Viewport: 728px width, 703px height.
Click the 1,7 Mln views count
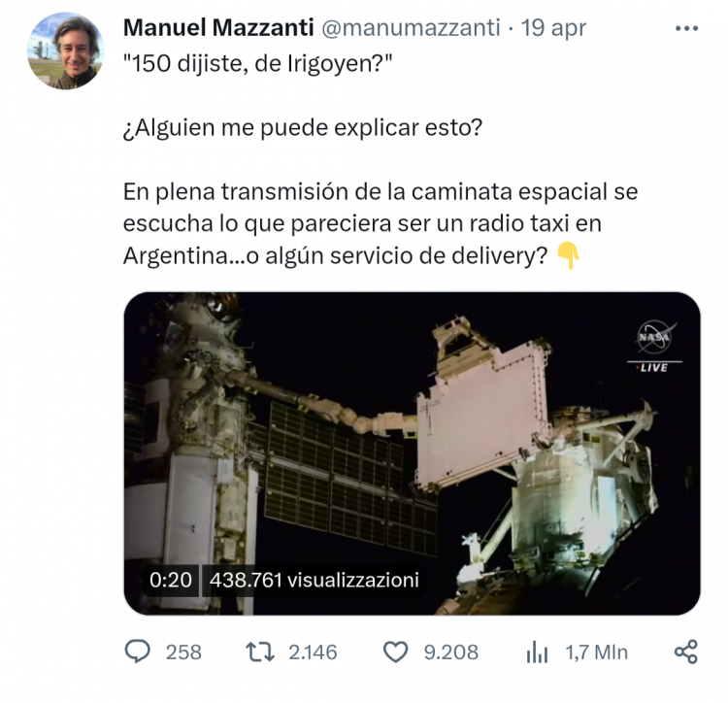(597, 652)
